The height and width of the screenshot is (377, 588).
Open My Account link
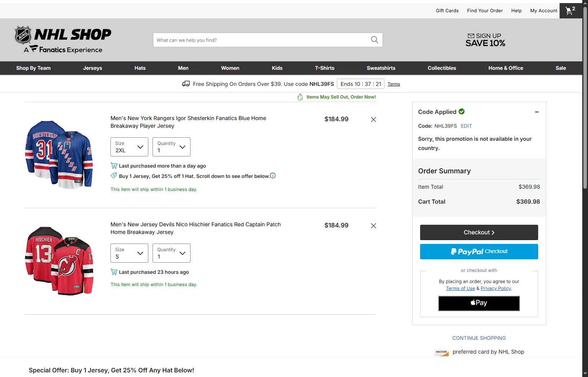coord(544,11)
